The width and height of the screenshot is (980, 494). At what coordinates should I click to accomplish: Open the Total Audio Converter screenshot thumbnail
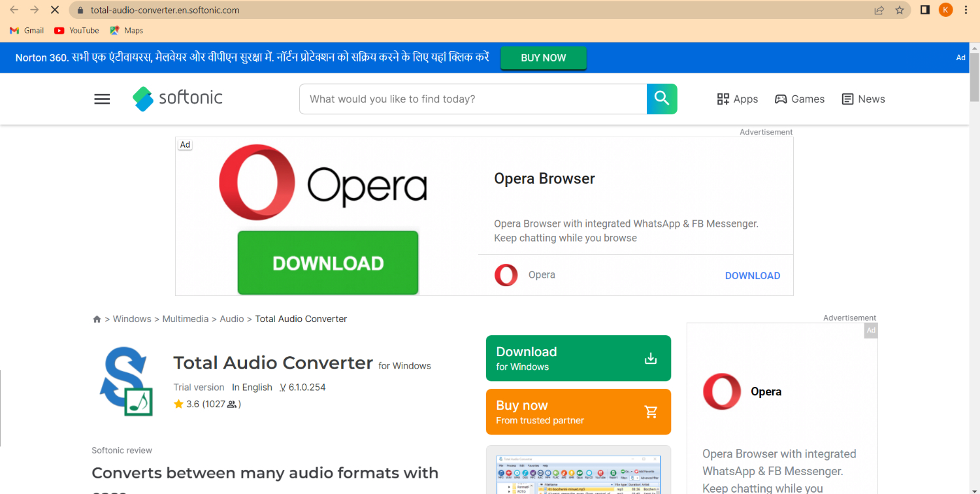pos(578,470)
